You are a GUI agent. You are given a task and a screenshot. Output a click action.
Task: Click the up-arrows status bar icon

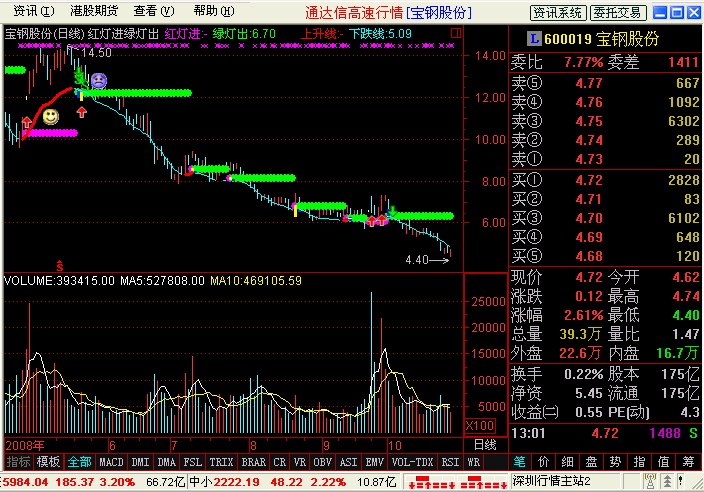point(668,482)
